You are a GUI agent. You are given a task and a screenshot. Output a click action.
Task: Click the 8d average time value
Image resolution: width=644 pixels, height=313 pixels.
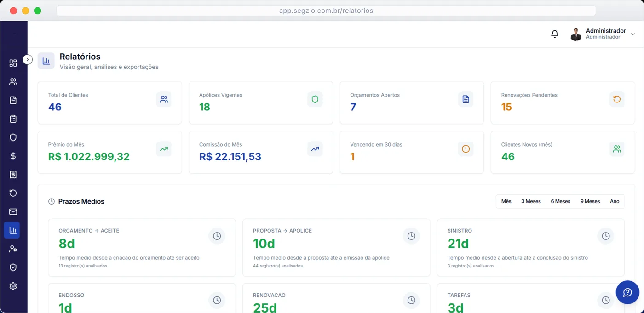tap(67, 244)
